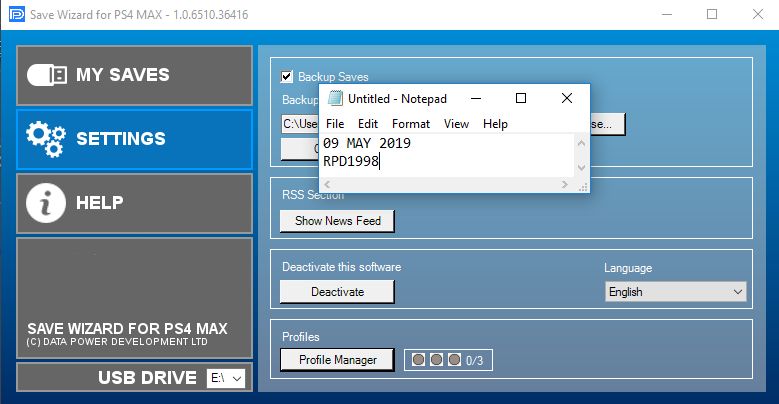The image size is (779, 404).
Task: Click the partially hidden Browse button
Action: point(608,124)
